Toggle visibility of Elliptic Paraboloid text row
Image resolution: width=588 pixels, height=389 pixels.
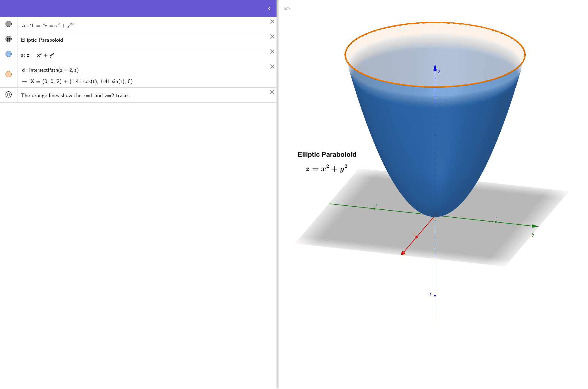point(9,39)
